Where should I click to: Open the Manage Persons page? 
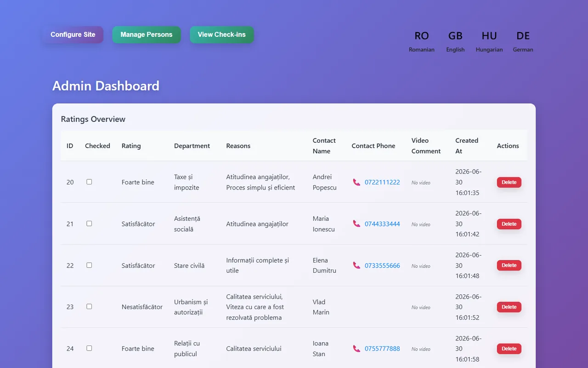(x=147, y=34)
